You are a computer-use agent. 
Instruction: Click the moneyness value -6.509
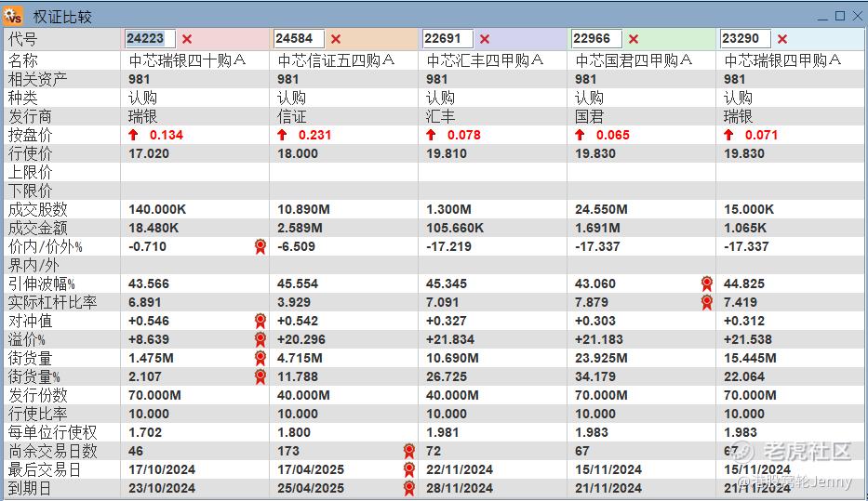(296, 246)
